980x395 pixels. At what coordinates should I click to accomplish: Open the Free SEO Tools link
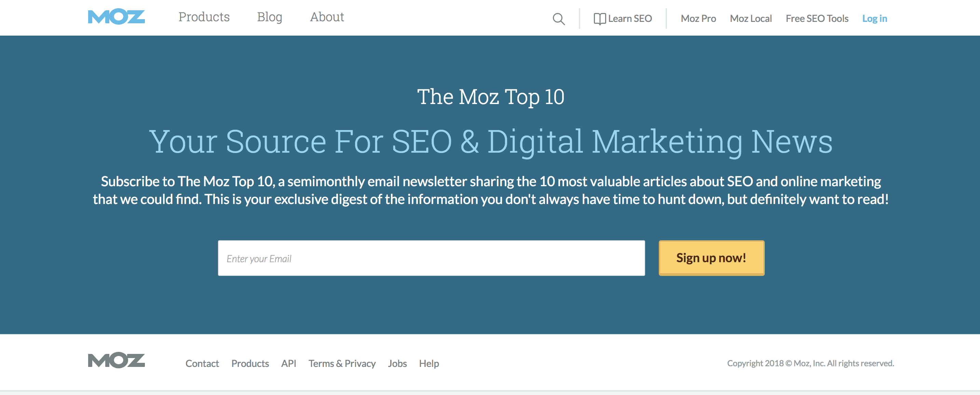tap(817, 19)
